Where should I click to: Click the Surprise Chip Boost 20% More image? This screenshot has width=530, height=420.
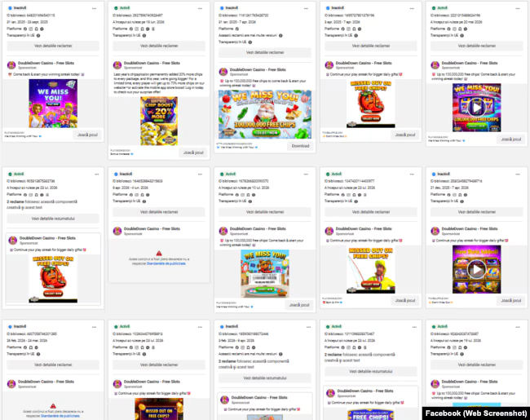tap(159, 121)
